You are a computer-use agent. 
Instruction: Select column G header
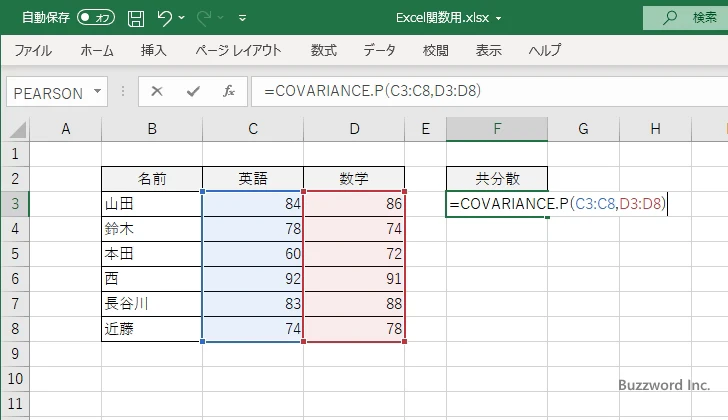click(x=583, y=129)
